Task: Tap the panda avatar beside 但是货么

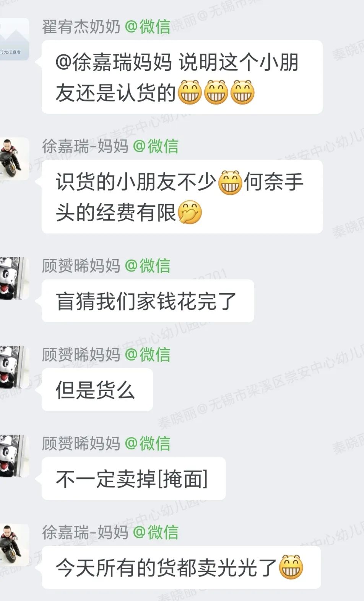Action: point(15,367)
